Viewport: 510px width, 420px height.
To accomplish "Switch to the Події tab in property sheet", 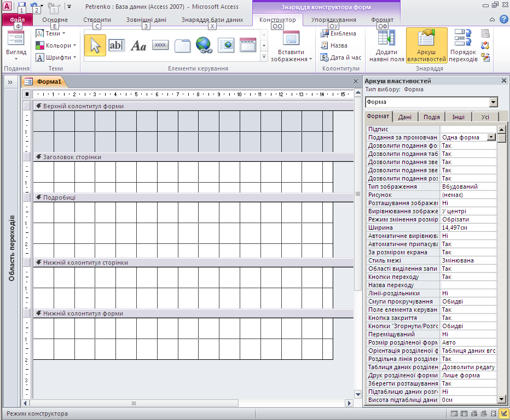I will click(x=431, y=116).
